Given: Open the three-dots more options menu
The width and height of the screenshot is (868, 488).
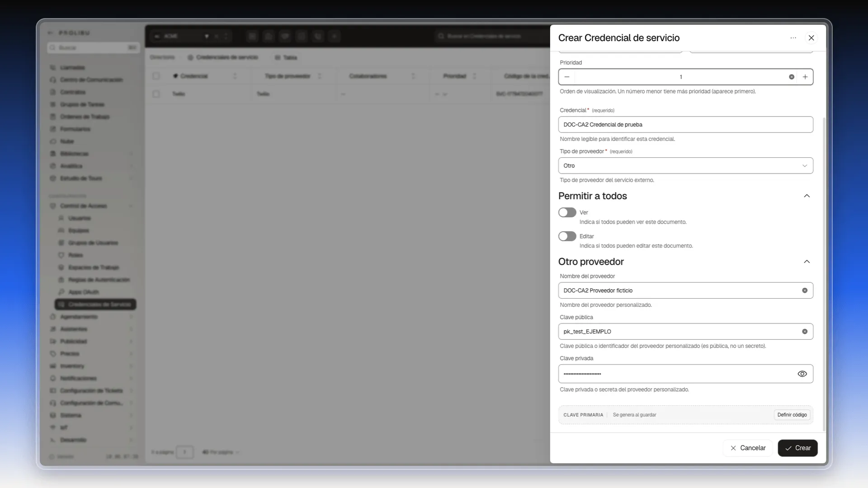Looking at the screenshot, I should tap(793, 38).
